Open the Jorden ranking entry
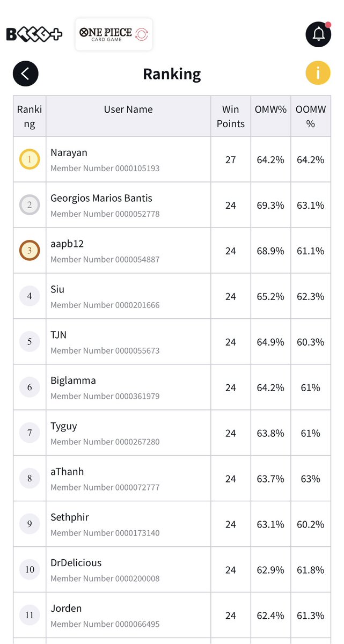Viewport: 344px width, 644px height. point(172,616)
